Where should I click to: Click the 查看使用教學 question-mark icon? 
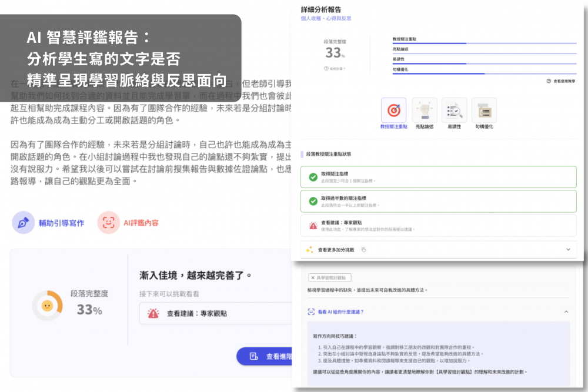[x=549, y=81]
